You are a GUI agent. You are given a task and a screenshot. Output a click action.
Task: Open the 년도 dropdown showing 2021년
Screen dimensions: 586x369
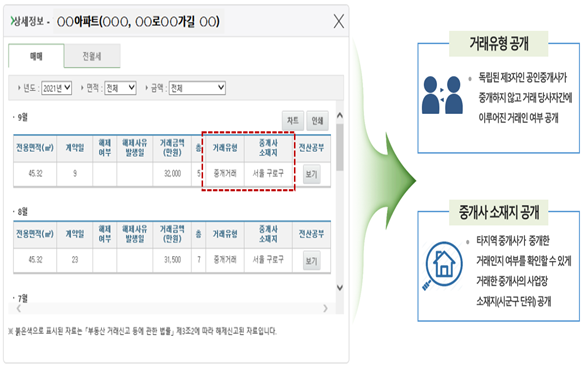56,88
